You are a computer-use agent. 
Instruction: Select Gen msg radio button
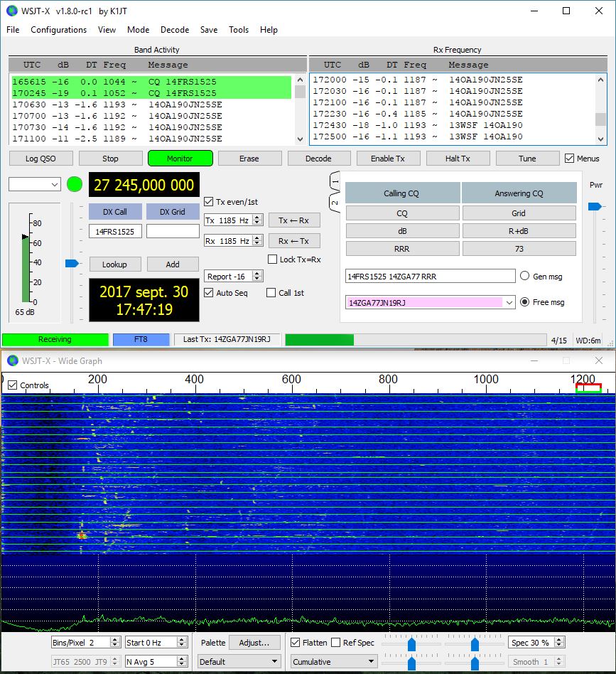click(524, 276)
